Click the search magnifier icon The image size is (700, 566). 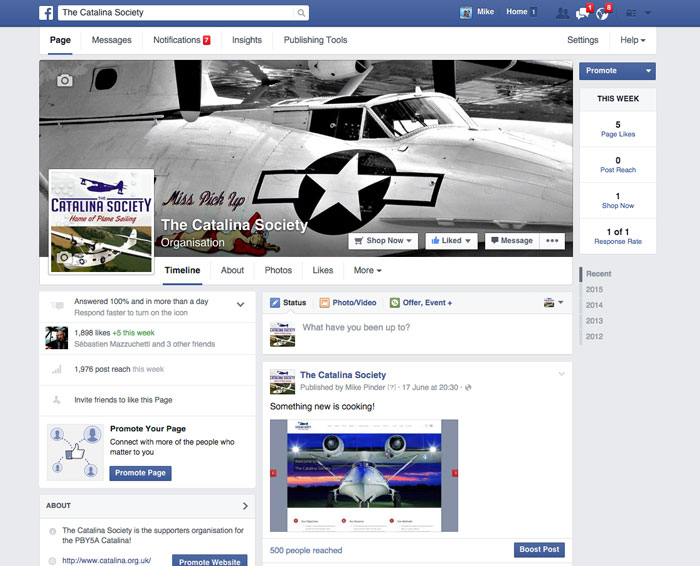[301, 13]
